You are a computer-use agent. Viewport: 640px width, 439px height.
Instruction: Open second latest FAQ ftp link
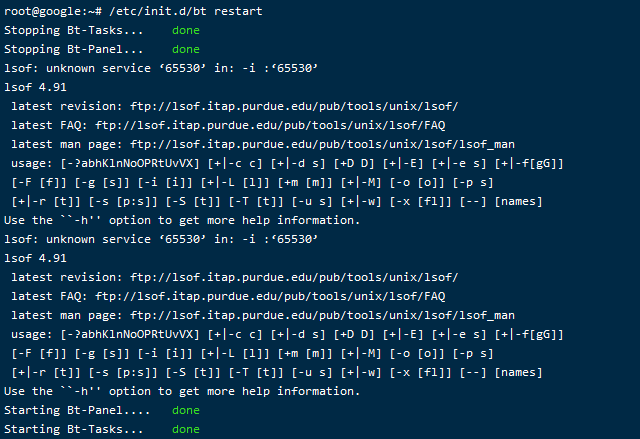[x=270, y=296]
